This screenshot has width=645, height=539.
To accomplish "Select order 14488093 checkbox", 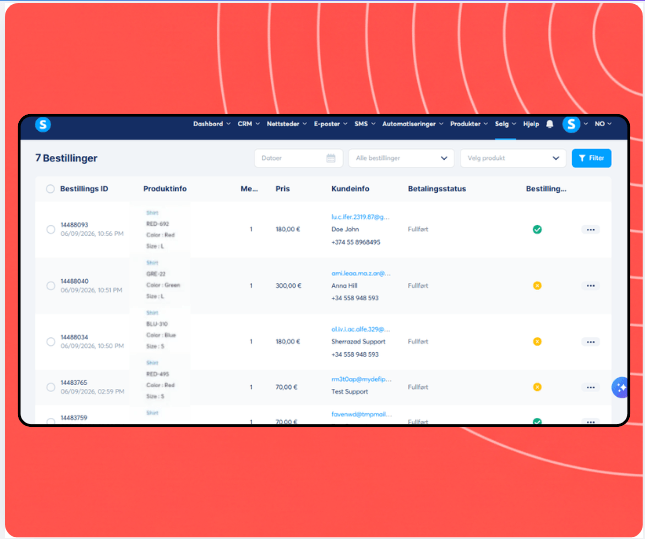I will tap(51, 230).
